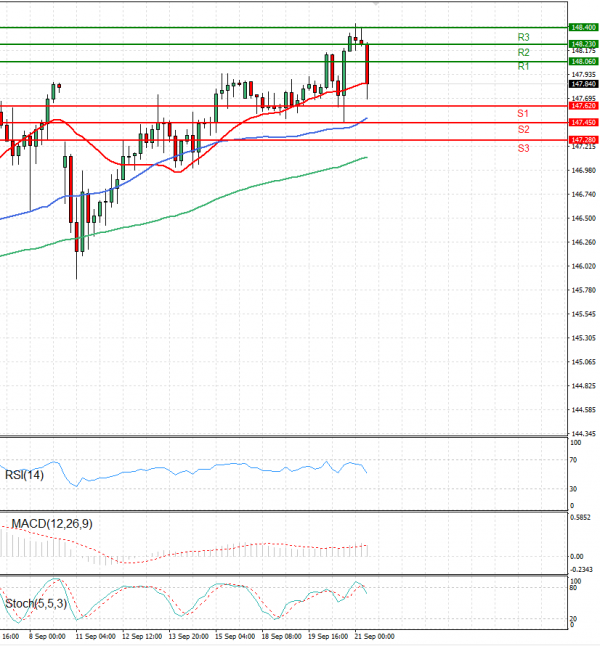Click the black 147.840 current price tag
Screen dimensions: 600x646
pos(583,84)
